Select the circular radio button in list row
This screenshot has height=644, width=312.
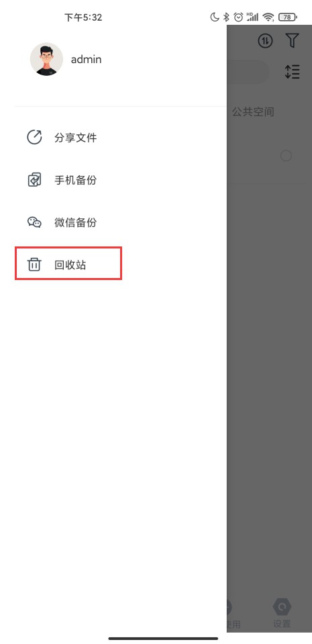(x=286, y=156)
